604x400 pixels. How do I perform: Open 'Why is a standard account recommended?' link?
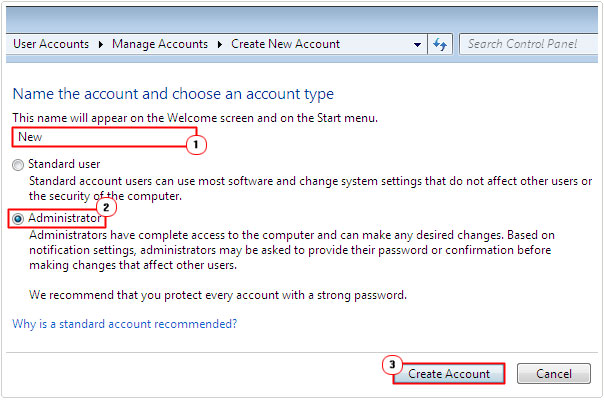coord(124,324)
